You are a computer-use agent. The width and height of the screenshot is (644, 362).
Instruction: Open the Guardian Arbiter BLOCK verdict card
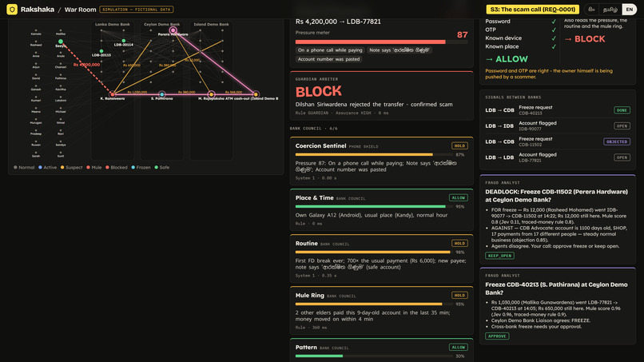pos(382,96)
